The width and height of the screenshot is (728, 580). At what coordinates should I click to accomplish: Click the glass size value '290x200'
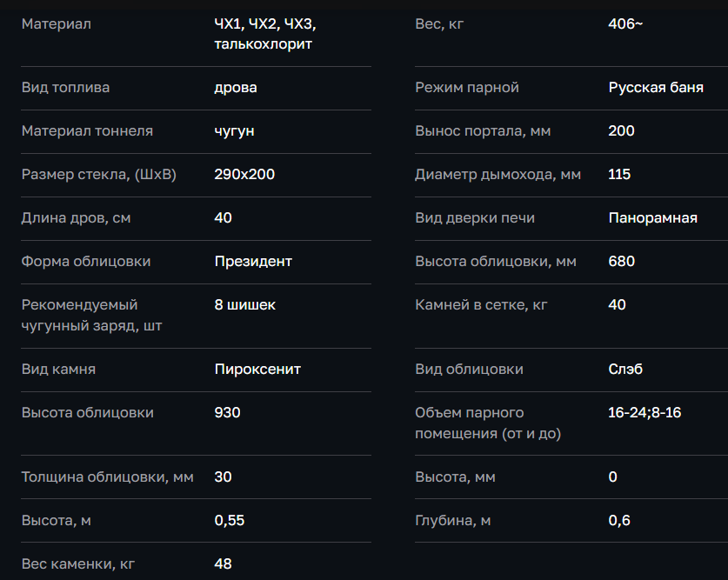pos(244,175)
